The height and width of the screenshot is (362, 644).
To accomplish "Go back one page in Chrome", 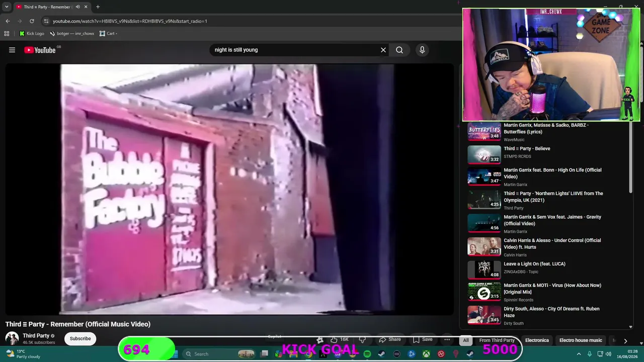I will [8, 21].
